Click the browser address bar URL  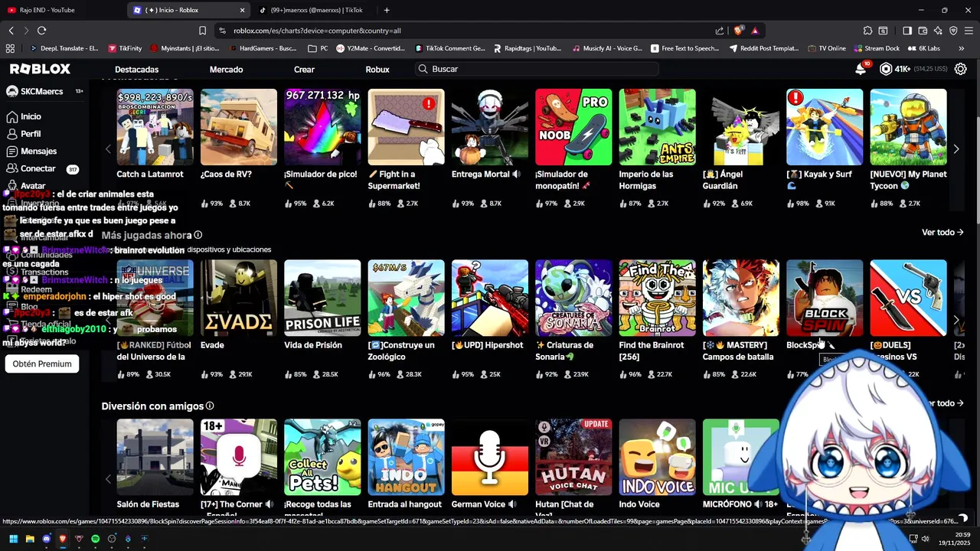317,31
